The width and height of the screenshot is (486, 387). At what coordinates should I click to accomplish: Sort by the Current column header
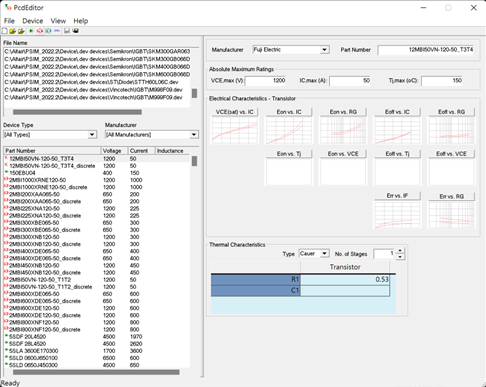click(142, 151)
